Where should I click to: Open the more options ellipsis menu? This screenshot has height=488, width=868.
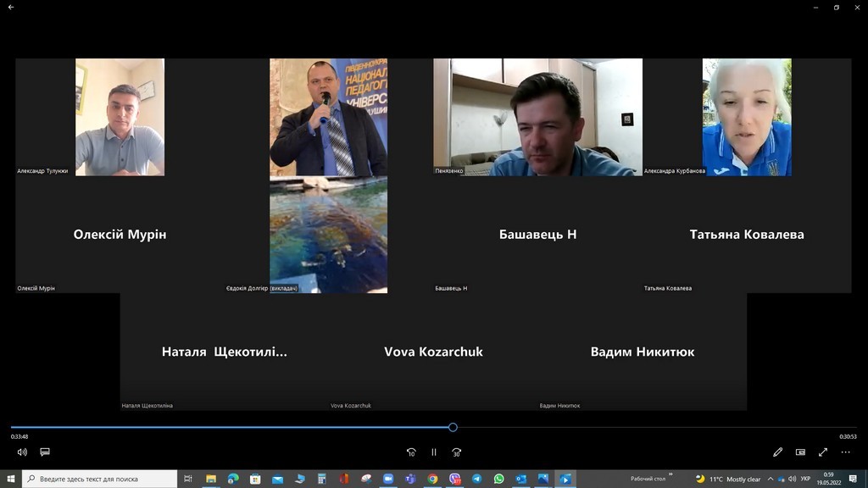[845, 452]
